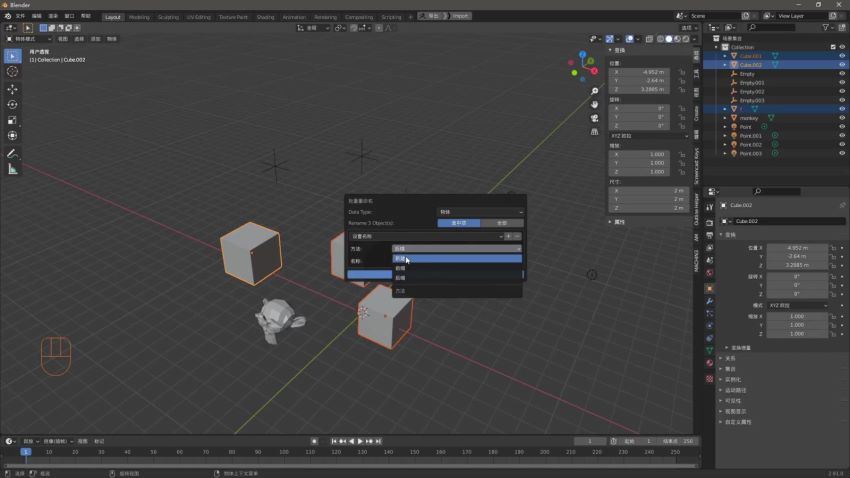Expand Cube.001 in outliner tree
Screen dimensions: 850x478
(x=725, y=56)
